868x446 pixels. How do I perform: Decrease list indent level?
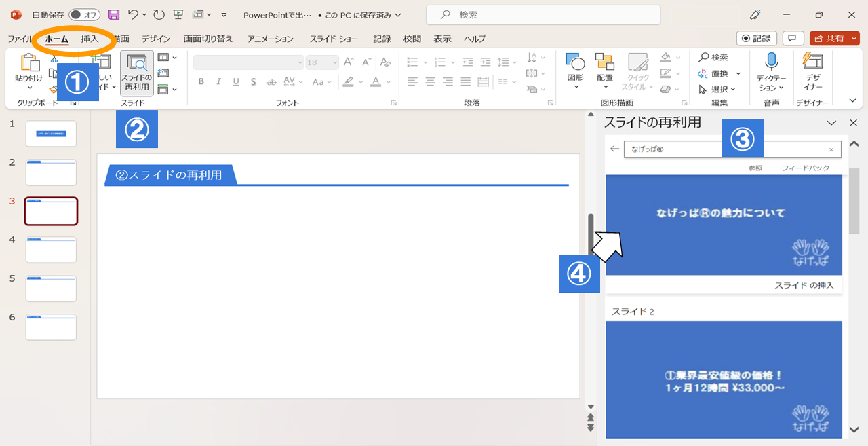tap(468, 62)
